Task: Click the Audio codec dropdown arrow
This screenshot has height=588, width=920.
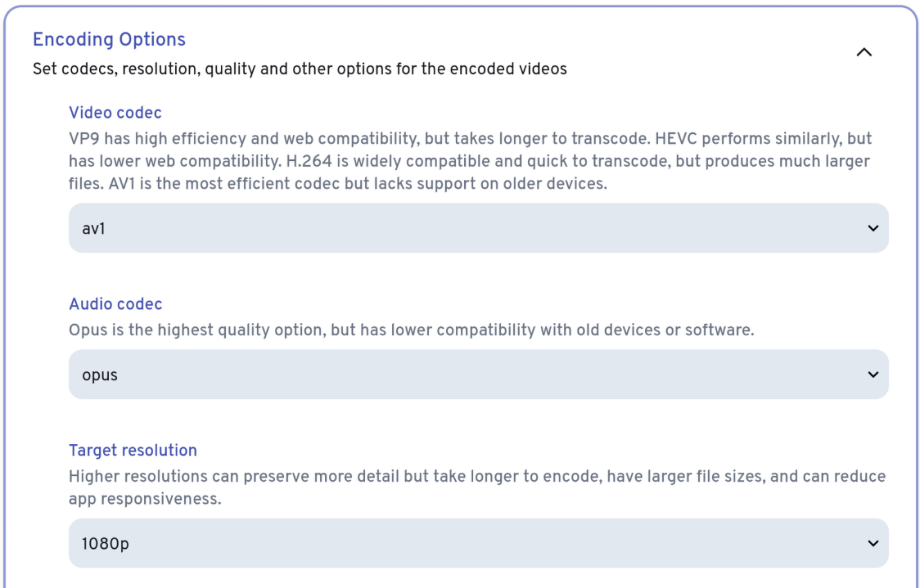Action: click(873, 374)
